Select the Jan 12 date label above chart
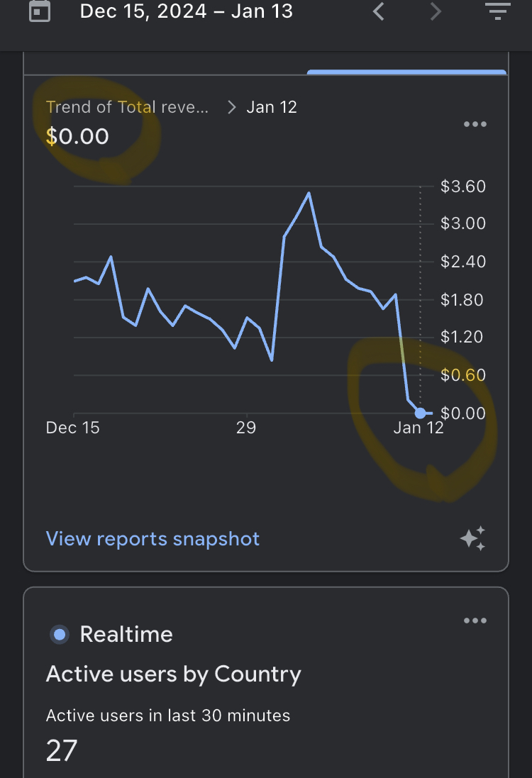Viewport: 532px width, 778px height. (272, 107)
